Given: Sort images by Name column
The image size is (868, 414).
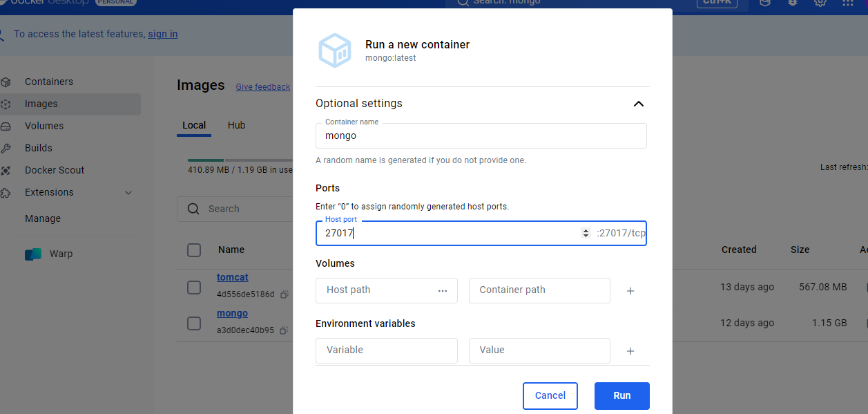Looking at the screenshot, I should [x=231, y=250].
